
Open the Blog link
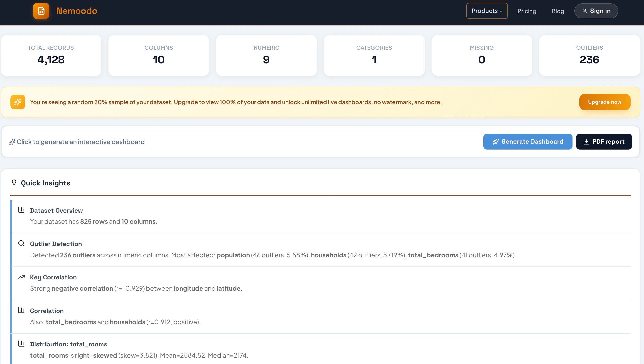(x=558, y=11)
